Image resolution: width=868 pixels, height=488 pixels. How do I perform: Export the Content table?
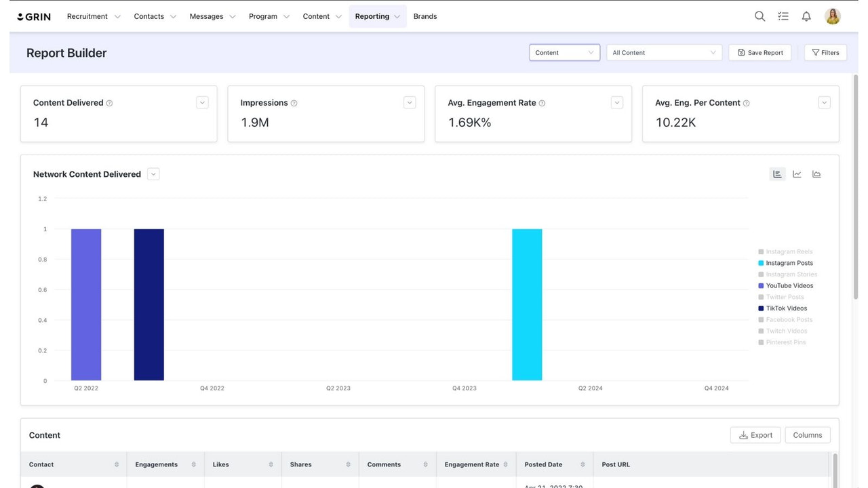tap(755, 434)
